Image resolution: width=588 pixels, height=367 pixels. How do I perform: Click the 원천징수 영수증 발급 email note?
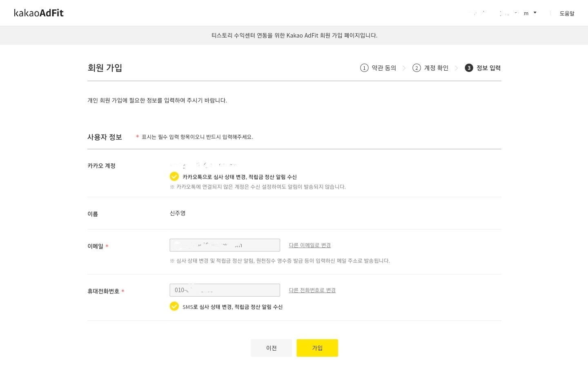tap(280, 261)
